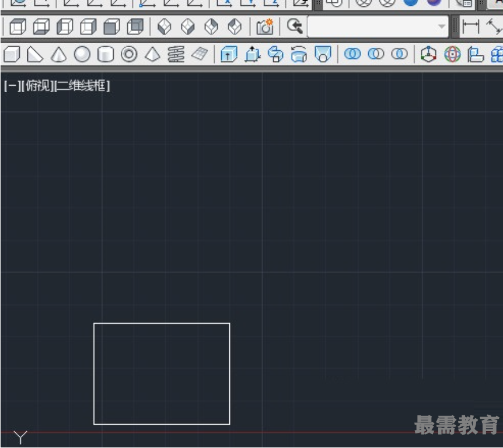
Task: Activate the Revolve tool
Action: (299, 54)
